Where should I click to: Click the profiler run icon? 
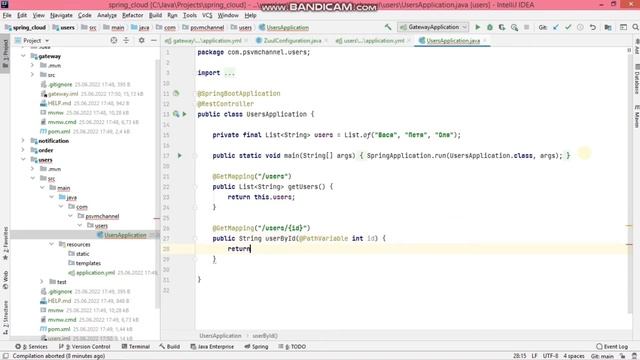click(514, 27)
